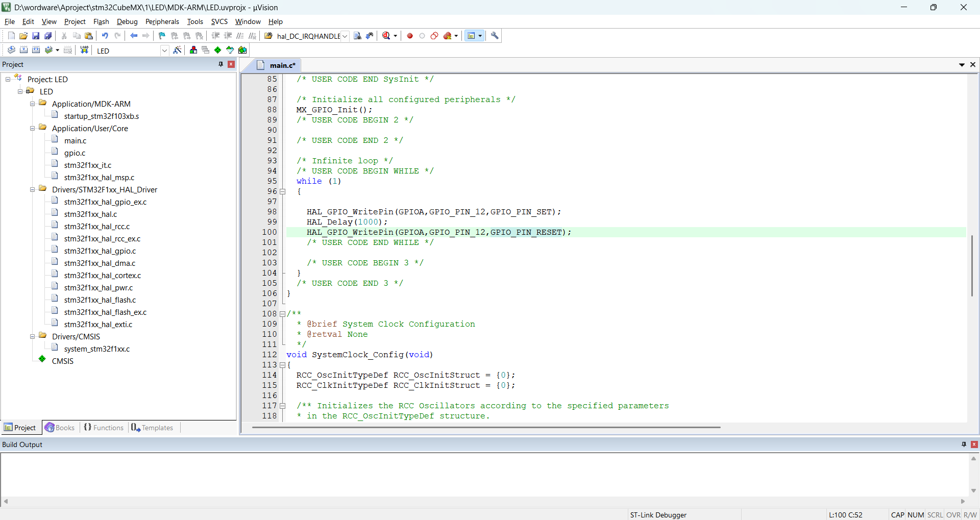This screenshot has width=980, height=520.
Task: Pin the Project panel
Action: click(x=220, y=64)
